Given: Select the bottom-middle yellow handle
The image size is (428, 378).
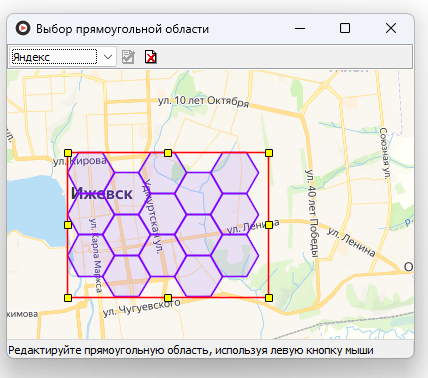Looking at the screenshot, I should (168, 298).
